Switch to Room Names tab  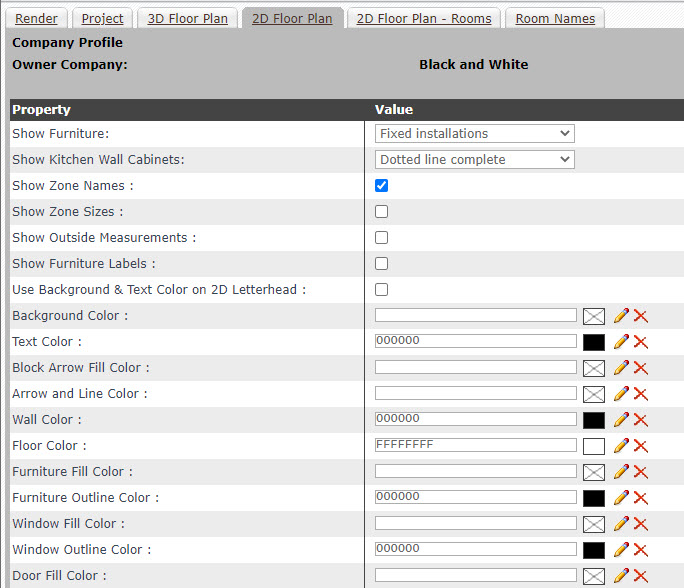tap(555, 19)
